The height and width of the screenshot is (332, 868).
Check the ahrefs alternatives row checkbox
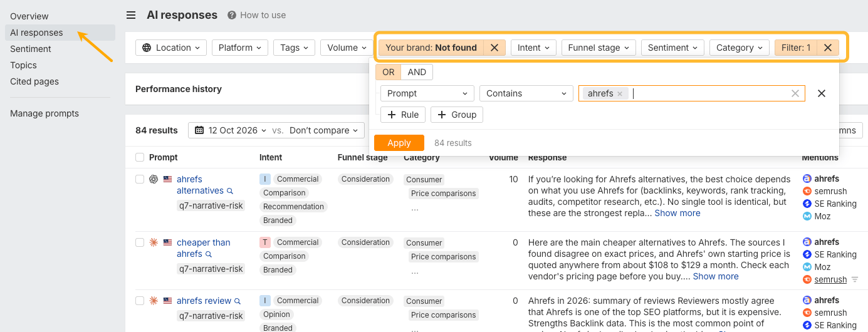point(140,179)
